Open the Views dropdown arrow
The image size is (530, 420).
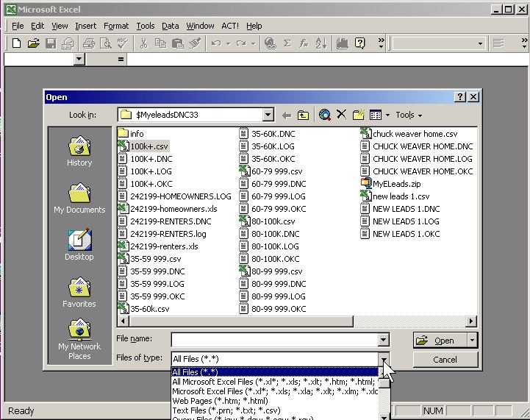pyautogui.click(x=387, y=115)
